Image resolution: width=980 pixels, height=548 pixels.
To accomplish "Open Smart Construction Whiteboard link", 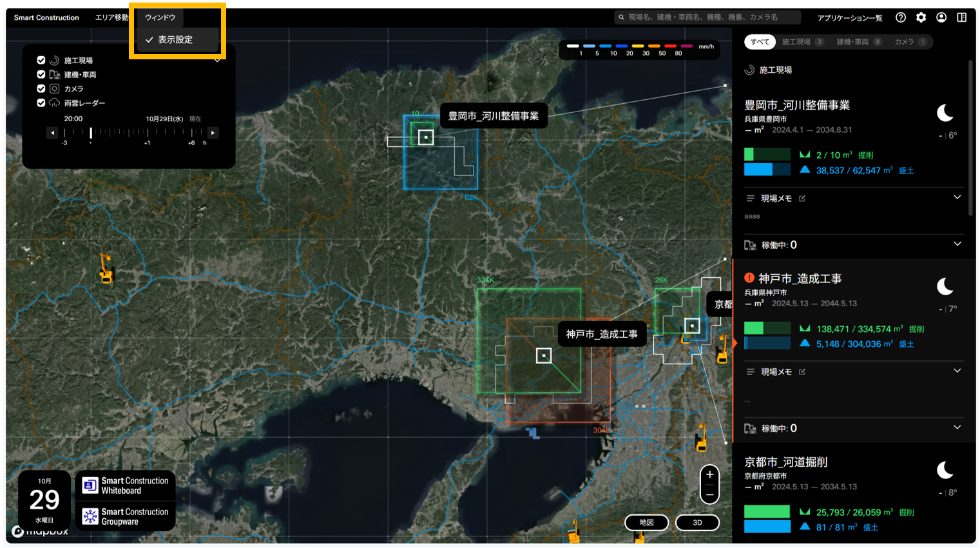I will pos(126,485).
